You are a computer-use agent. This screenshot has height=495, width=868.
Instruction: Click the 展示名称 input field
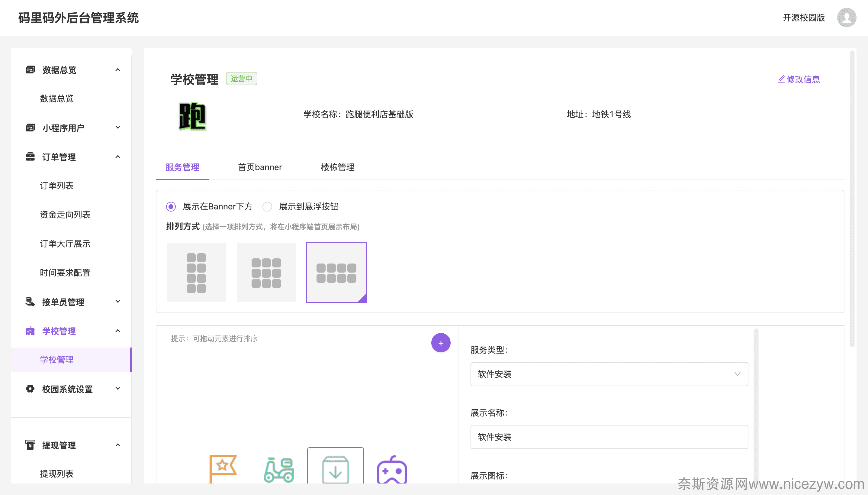point(609,437)
